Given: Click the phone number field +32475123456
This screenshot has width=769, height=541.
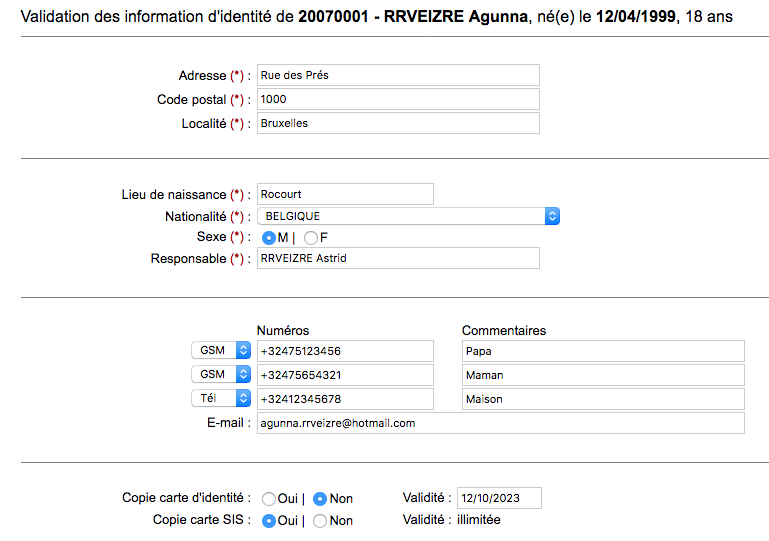Looking at the screenshot, I should (345, 351).
